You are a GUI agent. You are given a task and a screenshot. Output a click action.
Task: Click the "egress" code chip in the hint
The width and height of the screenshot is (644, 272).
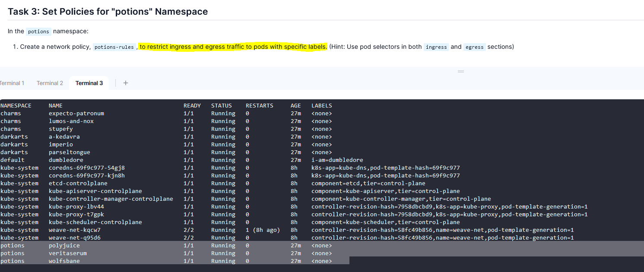(x=474, y=47)
